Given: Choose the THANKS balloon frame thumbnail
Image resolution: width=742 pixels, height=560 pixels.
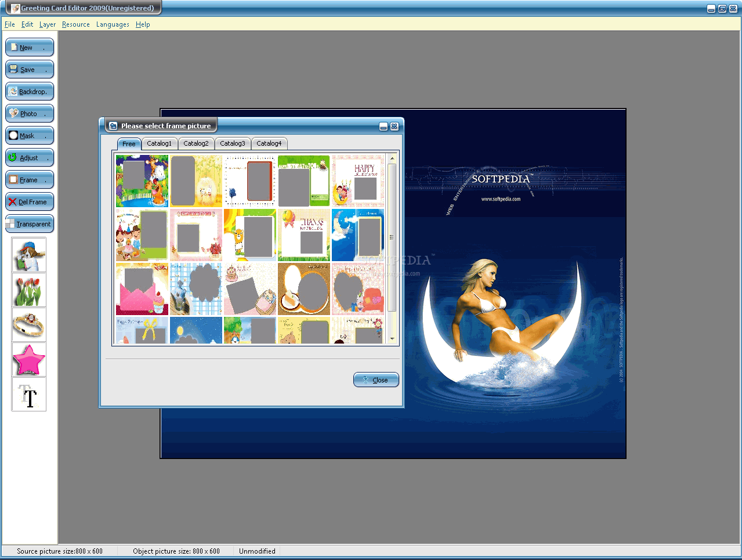Looking at the screenshot, I should (304, 235).
